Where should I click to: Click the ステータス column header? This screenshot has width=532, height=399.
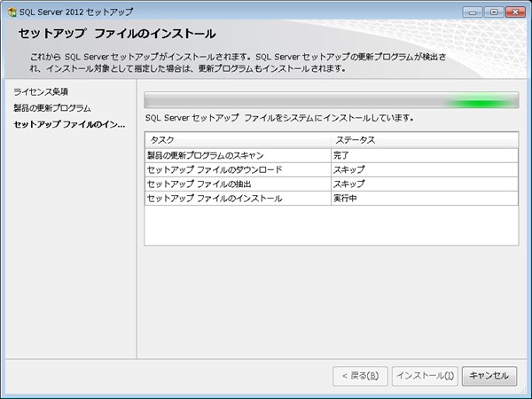coord(425,140)
